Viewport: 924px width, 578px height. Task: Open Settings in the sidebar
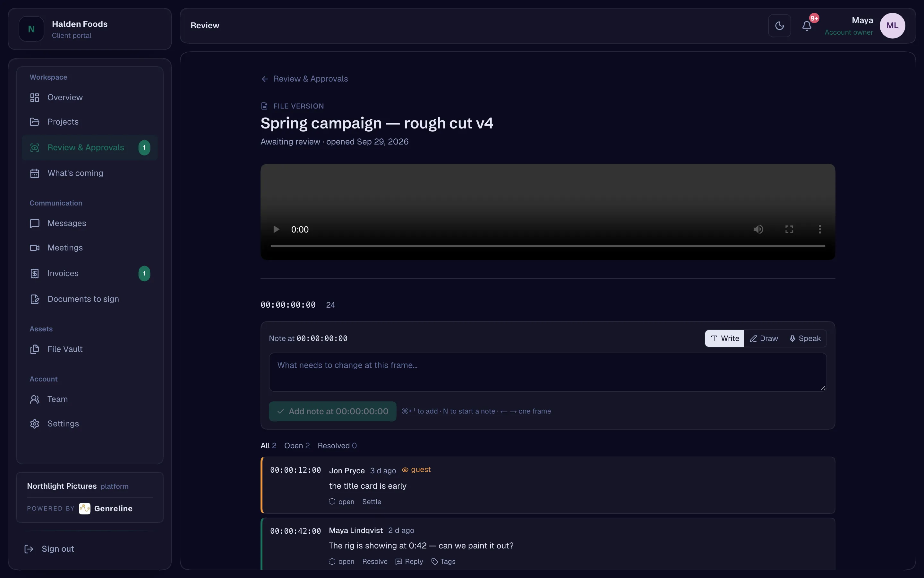click(90, 424)
